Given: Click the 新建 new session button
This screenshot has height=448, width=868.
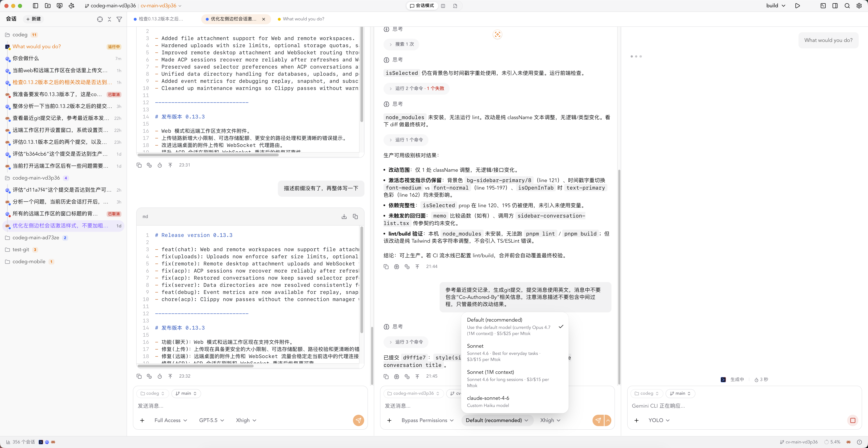Looking at the screenshot, I should click(x=33, y=19).
